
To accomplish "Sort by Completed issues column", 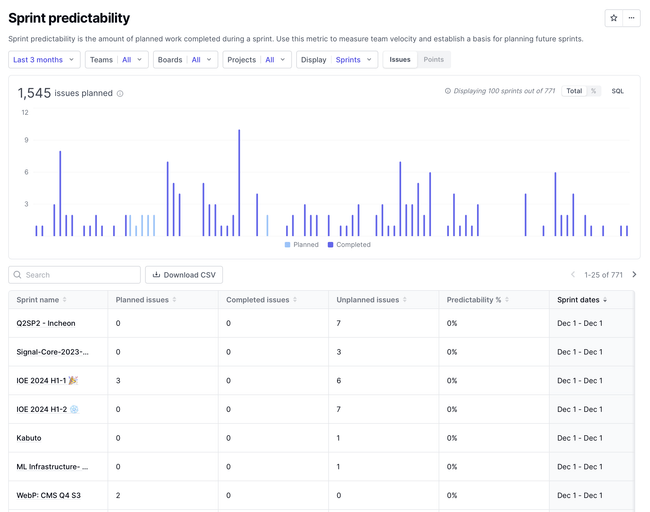I will coord(262,300).
